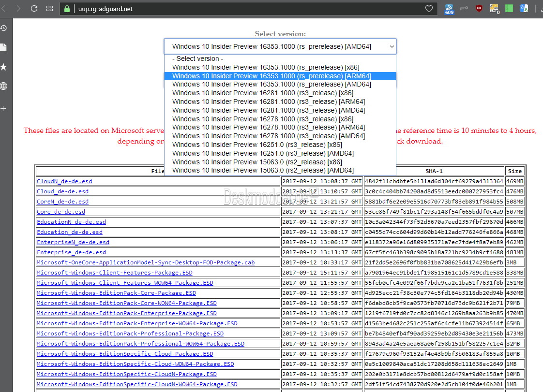Open EditionSpecific-Cloud-Package.ESD link
The image size is (543, 392).
point(125,354)
